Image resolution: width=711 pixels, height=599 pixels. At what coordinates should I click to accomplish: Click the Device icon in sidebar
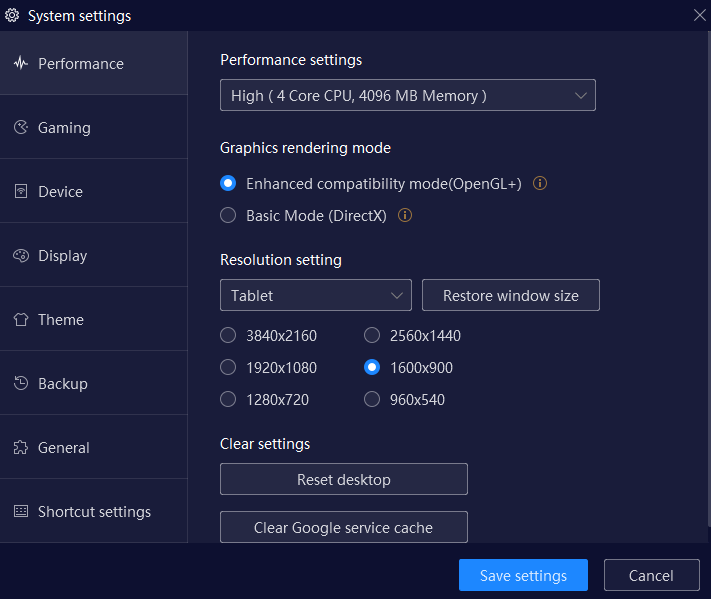(21, 191)
